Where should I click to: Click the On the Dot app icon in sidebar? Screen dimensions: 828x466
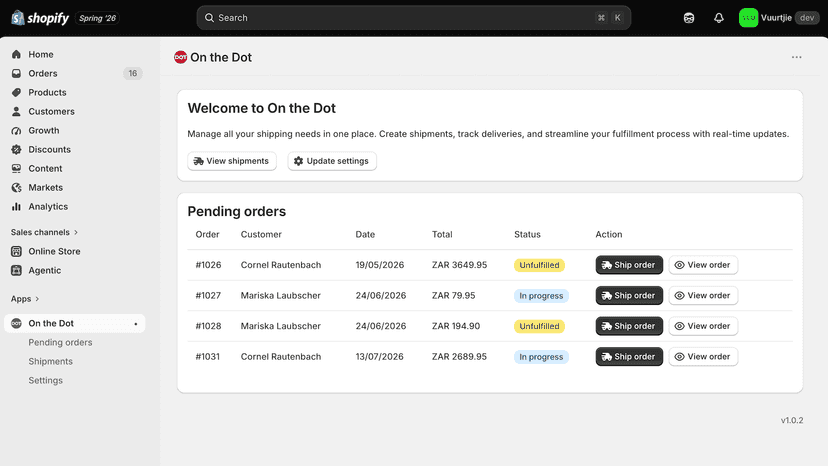tap(16, 323)
